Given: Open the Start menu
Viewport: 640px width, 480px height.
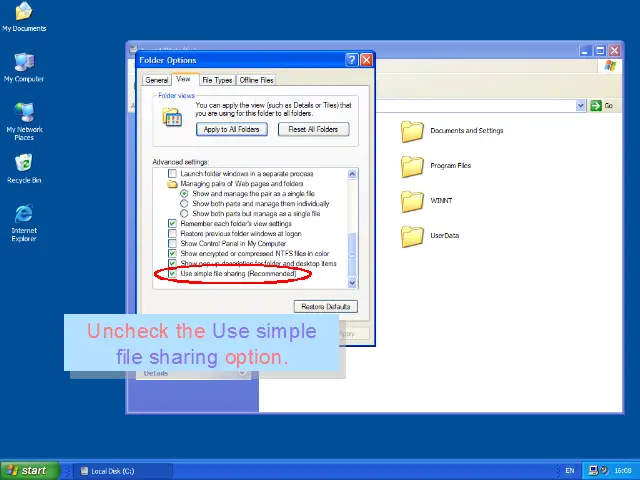Looking at the screenshot, I should click(30, 470).
